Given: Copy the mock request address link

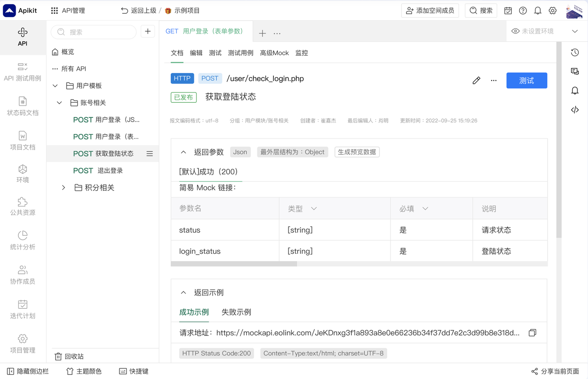Looking at the screenshot, I should (532, 333).
